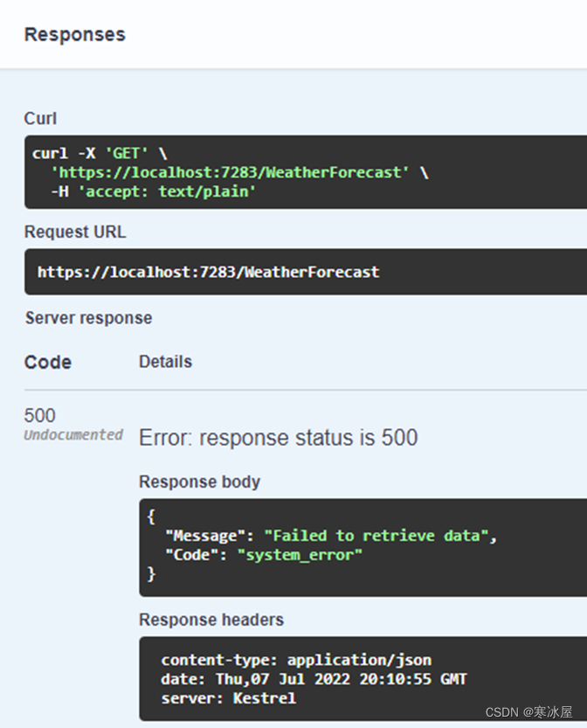Click the 500 status code
This screenshot has width=587, height=728.
click(x=40, y=415)
